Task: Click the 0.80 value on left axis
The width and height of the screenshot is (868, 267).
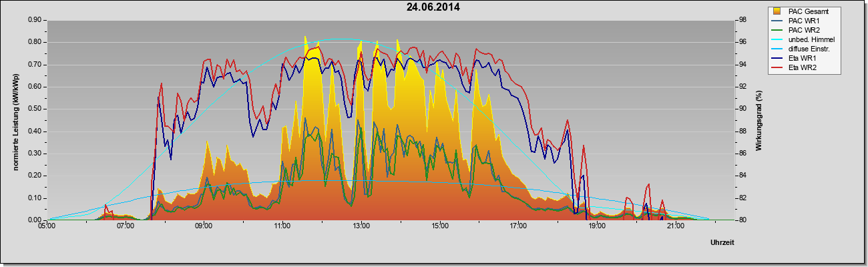Action: tap(35, 42)
